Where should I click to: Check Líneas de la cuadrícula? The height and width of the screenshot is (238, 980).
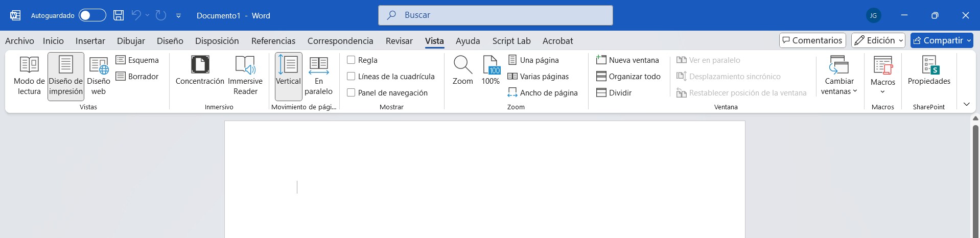click(x=351, y=77)
